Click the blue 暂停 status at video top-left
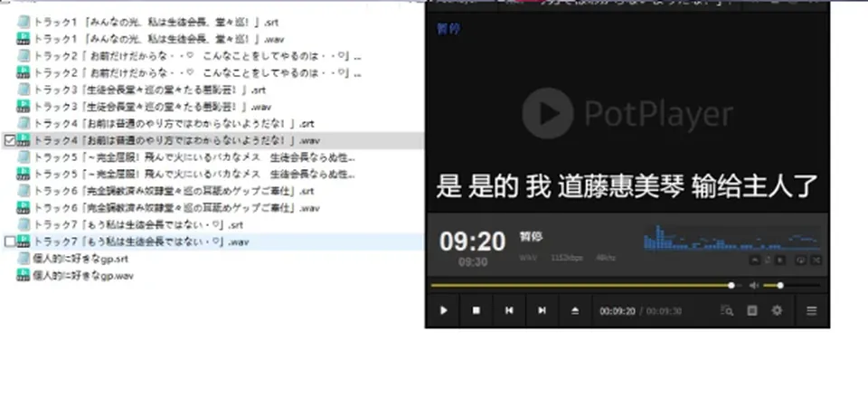Screen dimensions: 868x417 pos(448,29)
